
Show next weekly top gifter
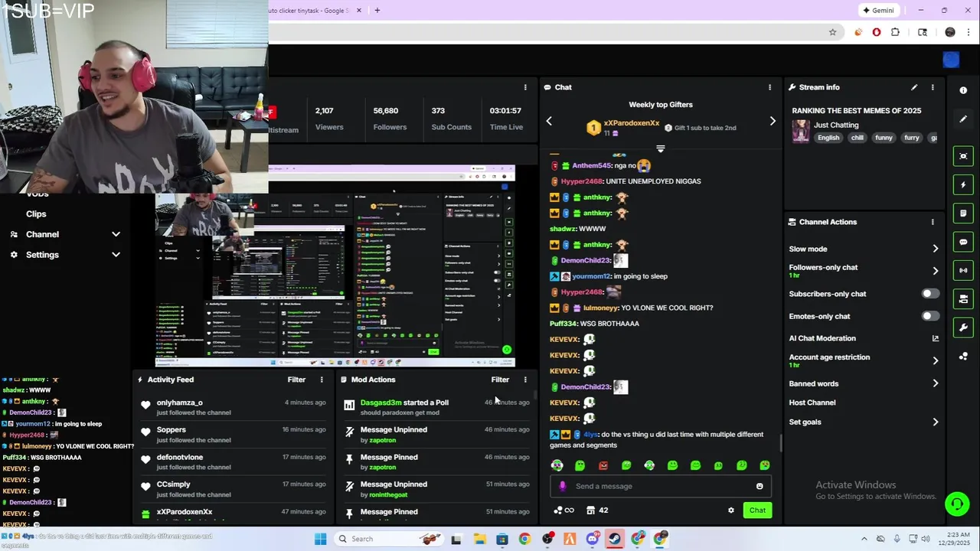click(x=773, y=121)
